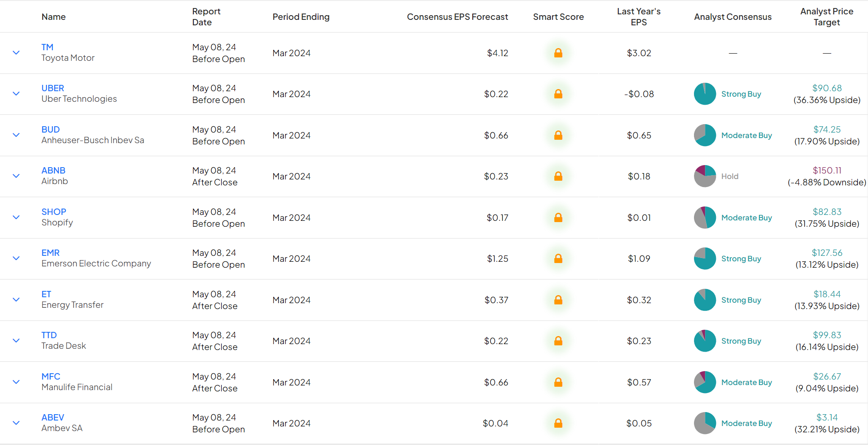Expand the Ambev SA row chevron
868x445 pixels.
16,423
